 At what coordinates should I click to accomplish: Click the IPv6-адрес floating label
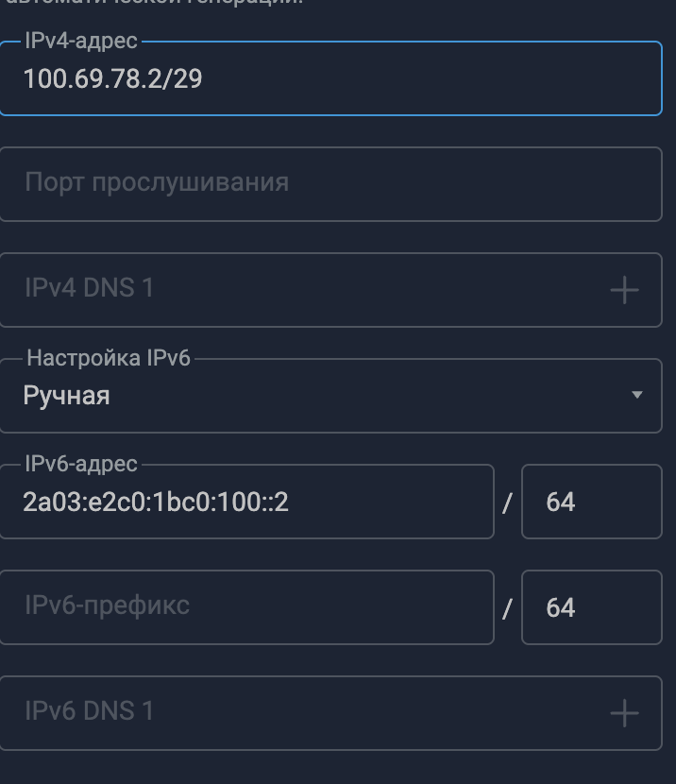[81, 464]
